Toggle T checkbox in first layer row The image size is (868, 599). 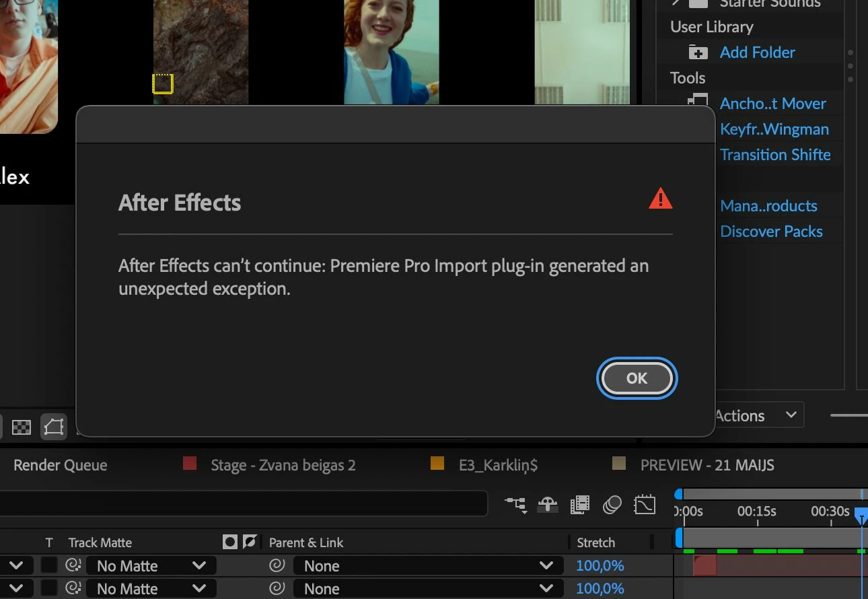click(x=49, y=565)
